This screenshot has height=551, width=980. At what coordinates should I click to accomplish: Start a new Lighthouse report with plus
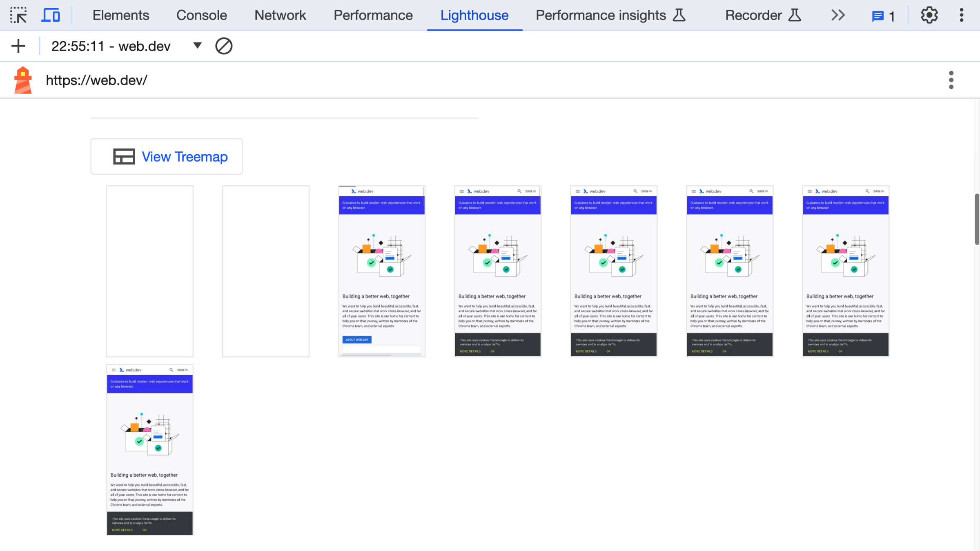tap(18, 46)
